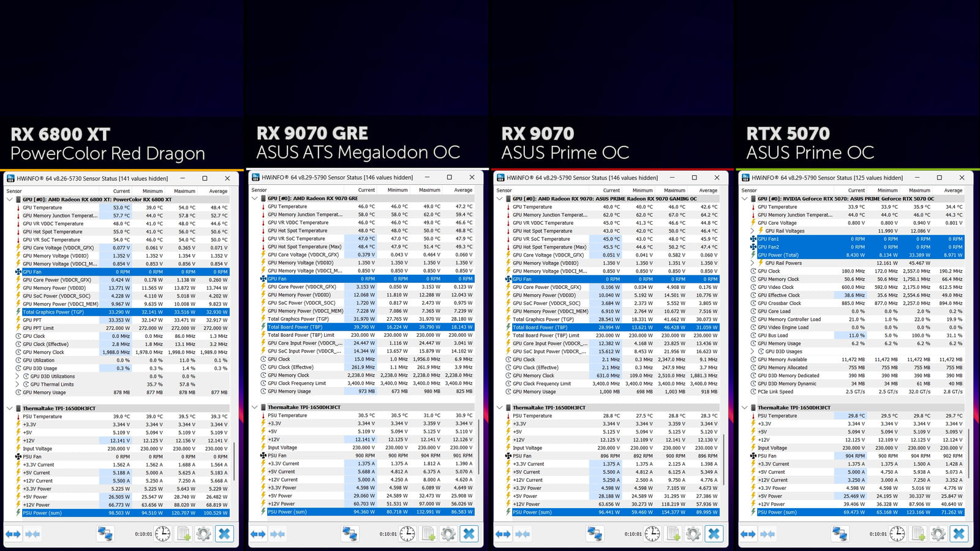Reset the clock timer in RX 6800 XT window
The height and width of the screenshot is (551, 980).
(x=163, y=534)
